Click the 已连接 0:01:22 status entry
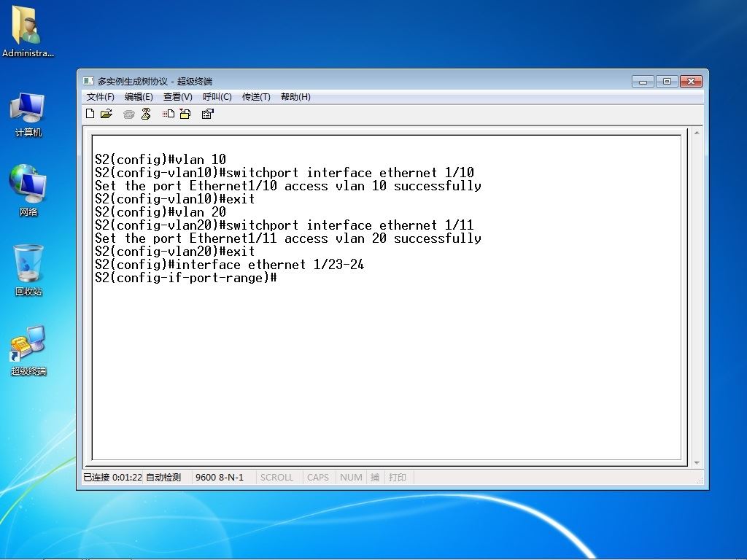 [x=113, y=477]
